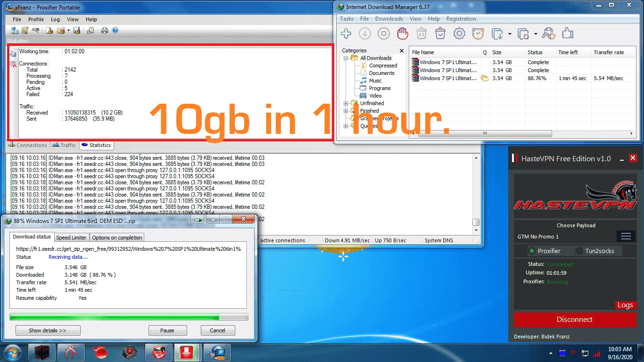644x362 pixels.
Task: Open the Windows Start button
Action: pos(12,352)
